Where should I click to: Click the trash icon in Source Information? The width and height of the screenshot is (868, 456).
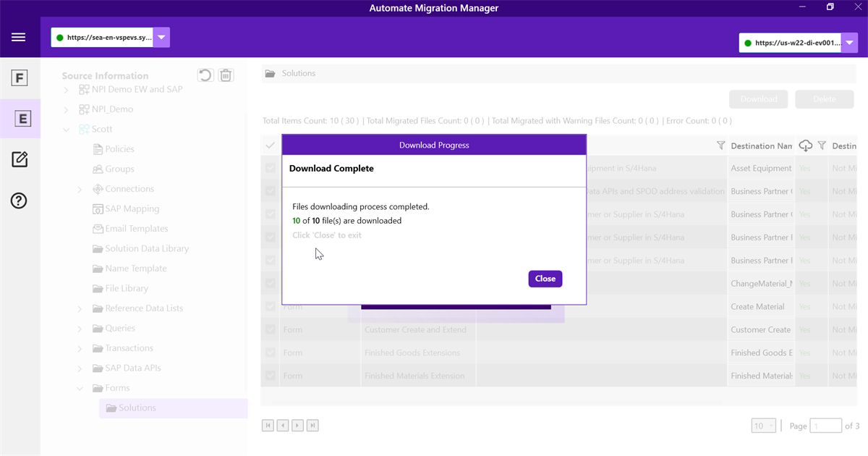coord(226,75)
